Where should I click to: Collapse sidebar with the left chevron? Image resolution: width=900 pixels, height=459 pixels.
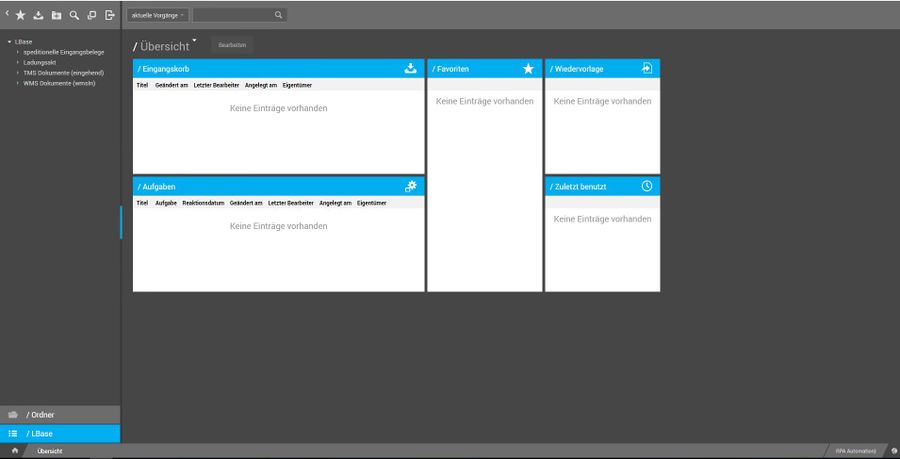(7, 12)
